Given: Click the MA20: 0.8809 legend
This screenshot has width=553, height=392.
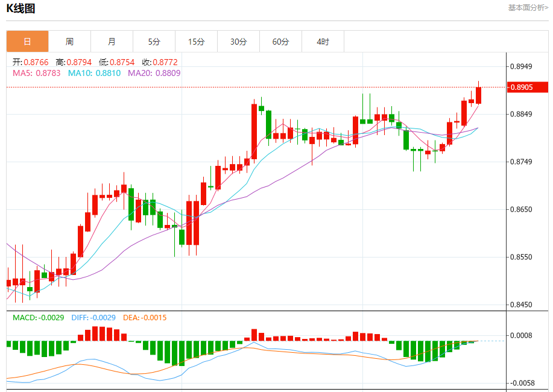Looking at the screenshot, I should [x=154, y=73].
